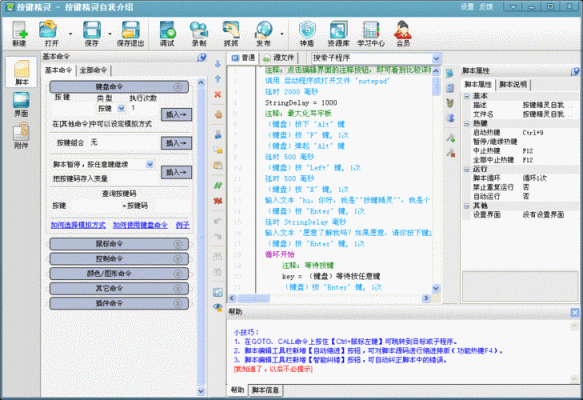
Task: Expand the 鼠标命令 section
Action: tap(178, 244)
